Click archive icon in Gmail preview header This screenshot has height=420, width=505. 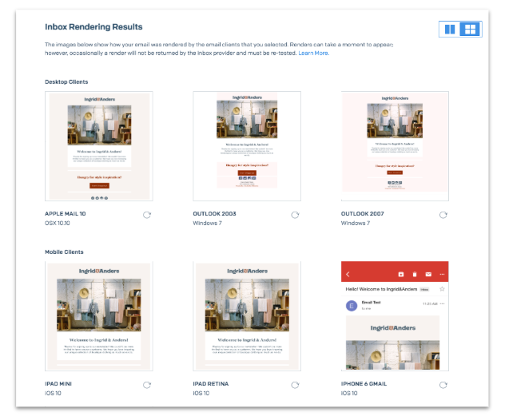coord(401,274)
